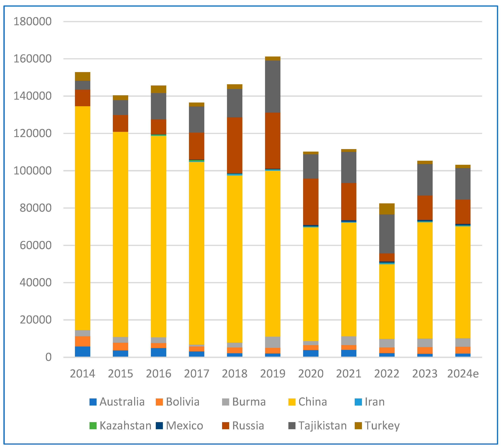
Task: Click the Bolivia legend color swatch
Action: (x=159, y=402)
